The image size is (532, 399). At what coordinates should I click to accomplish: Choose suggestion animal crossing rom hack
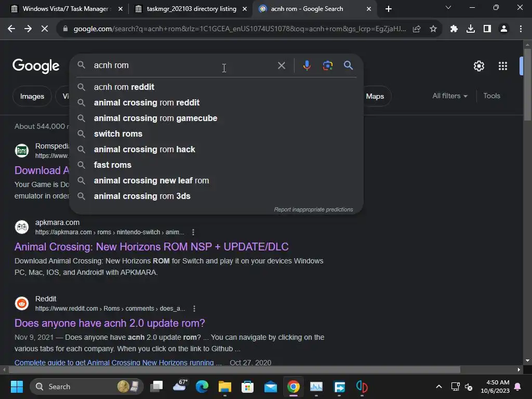coord(217,150)
